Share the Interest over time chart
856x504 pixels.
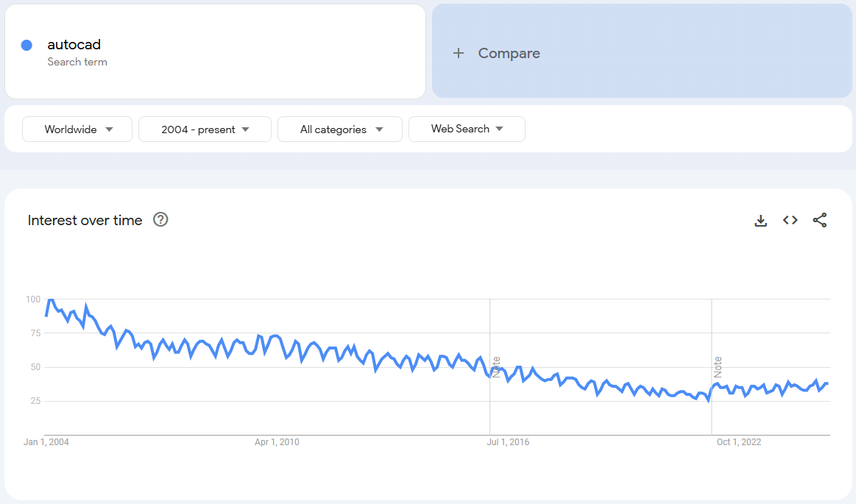click(x=819, y=220)
